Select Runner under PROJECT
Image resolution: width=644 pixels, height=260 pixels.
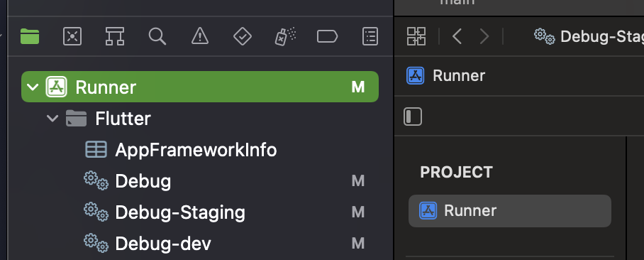pyautogui.click(x=510, y=211)
